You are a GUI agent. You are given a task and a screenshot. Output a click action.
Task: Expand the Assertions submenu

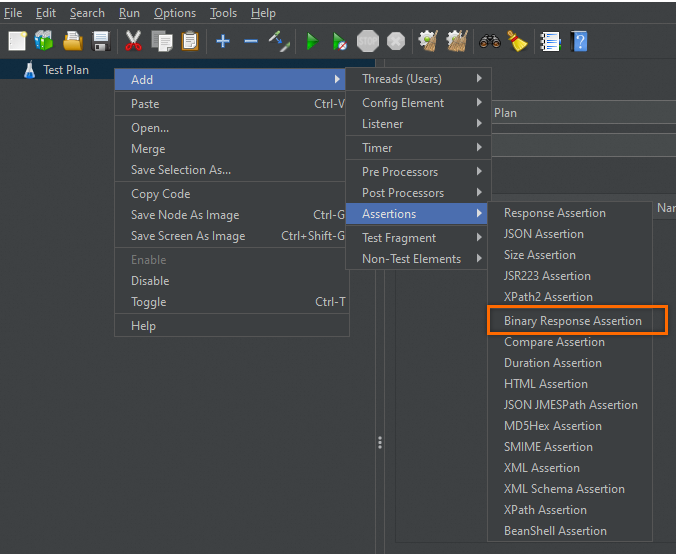(x=416, y=214)
